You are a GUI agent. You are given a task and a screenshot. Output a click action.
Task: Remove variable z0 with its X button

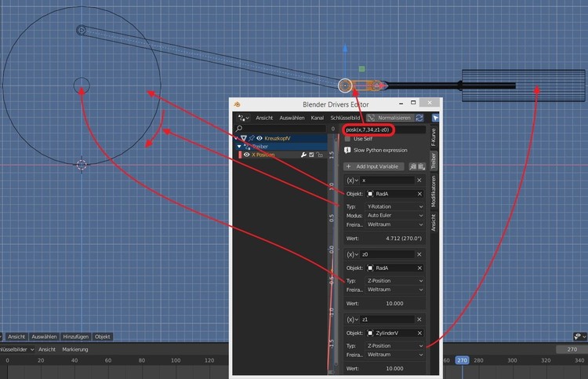coord(419,254)
